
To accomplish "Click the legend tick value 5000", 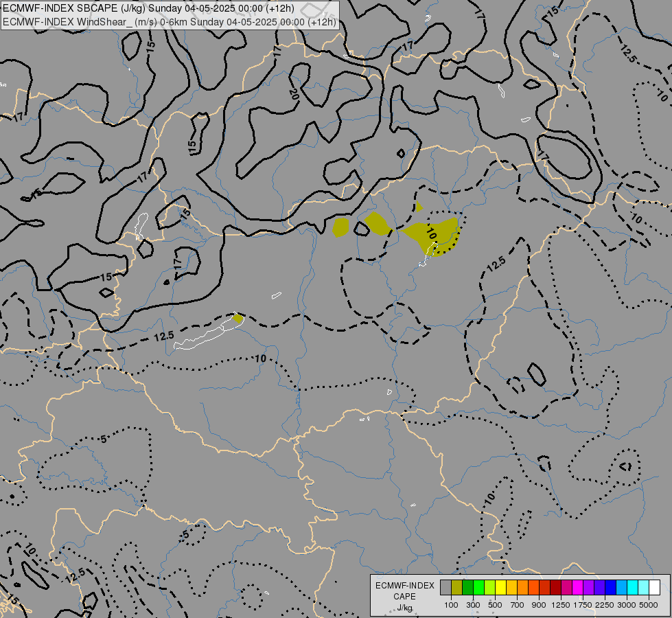I will pyautogui.click(x=649, y=605).
